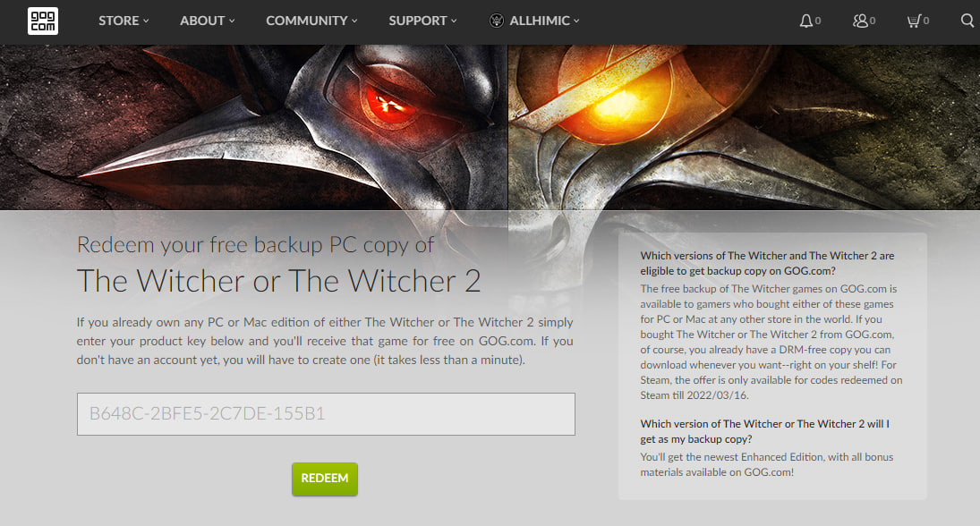Click the yellow-eyed Witcher 2 medallion banner image

(744, 127)
